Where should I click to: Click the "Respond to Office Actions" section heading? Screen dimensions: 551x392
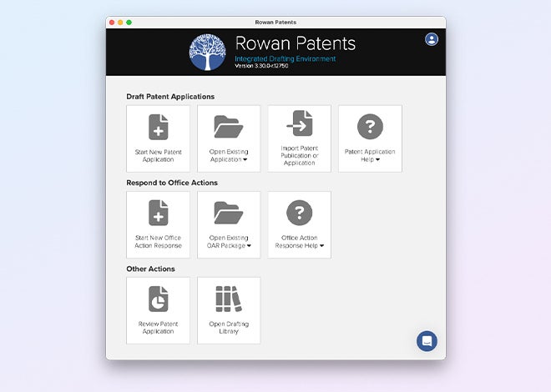point(172,183)
